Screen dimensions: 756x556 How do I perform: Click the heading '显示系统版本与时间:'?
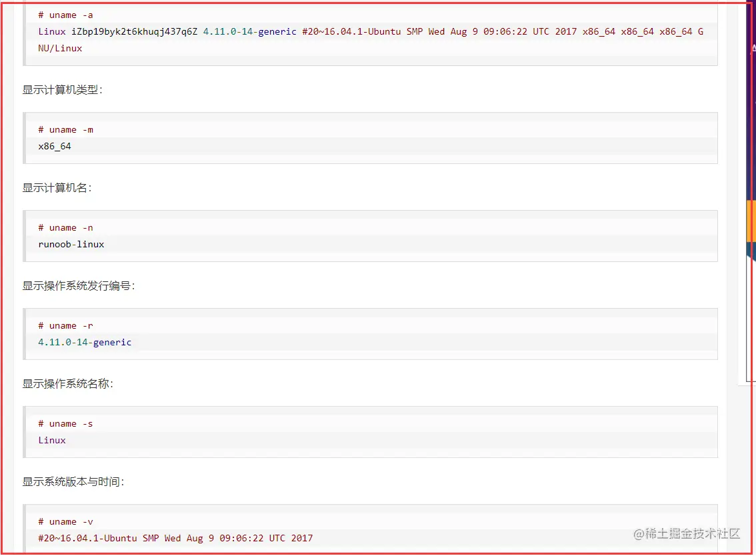73,481
